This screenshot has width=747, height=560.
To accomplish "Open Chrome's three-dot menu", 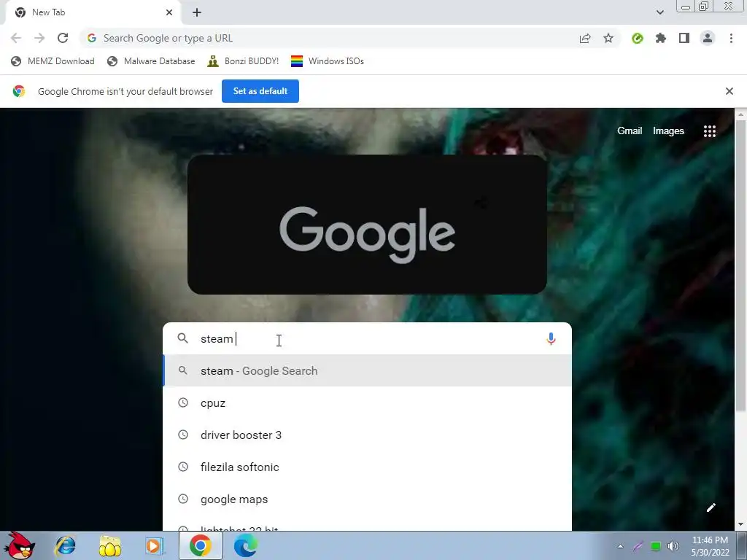I will pos(731,38).
